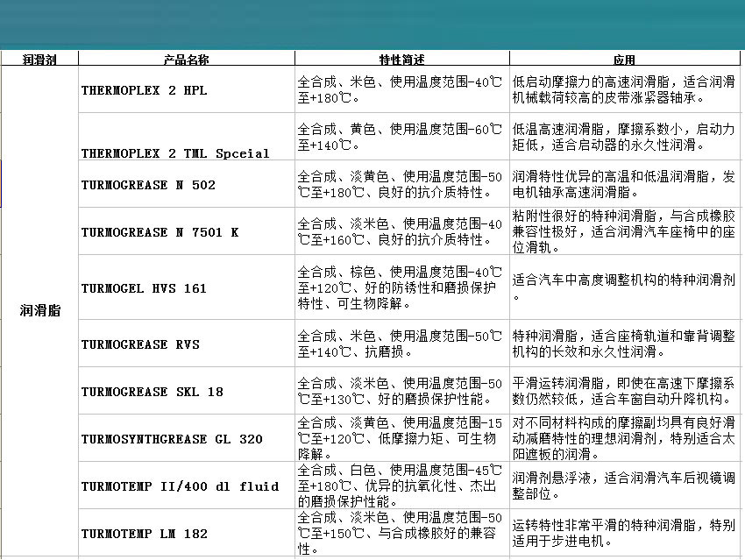Click the 应用 column header

click(624, 60)
